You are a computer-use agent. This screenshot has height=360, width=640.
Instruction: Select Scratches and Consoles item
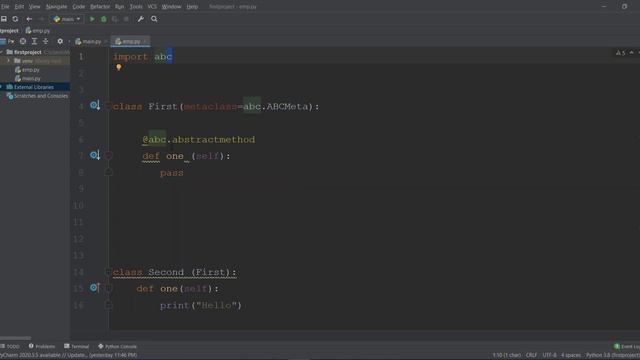(37, 96)
